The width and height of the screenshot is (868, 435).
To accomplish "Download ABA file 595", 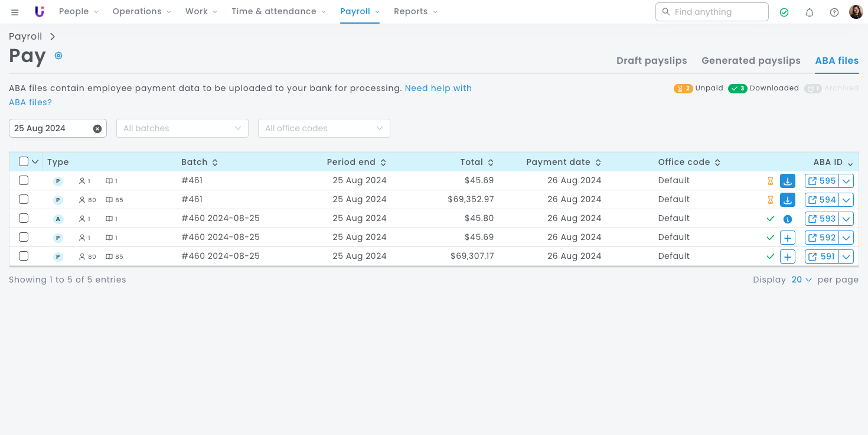I will 788,181.
